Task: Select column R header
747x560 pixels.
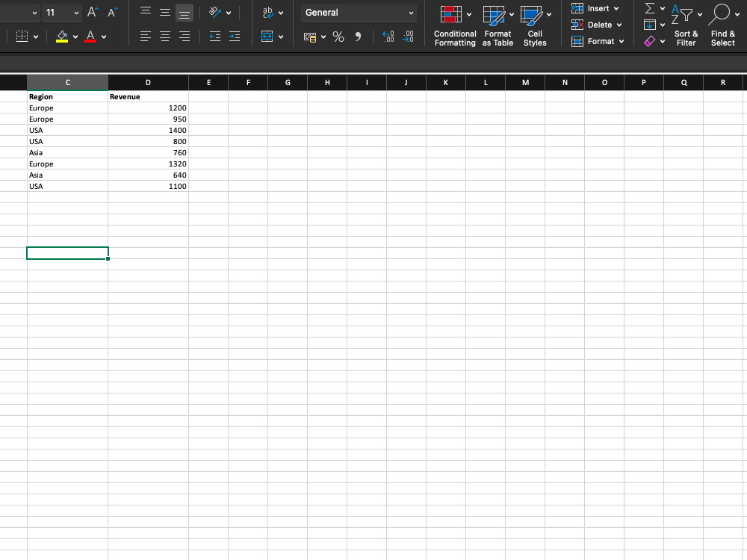Action: pyautogui.click(x=722, y=82)
